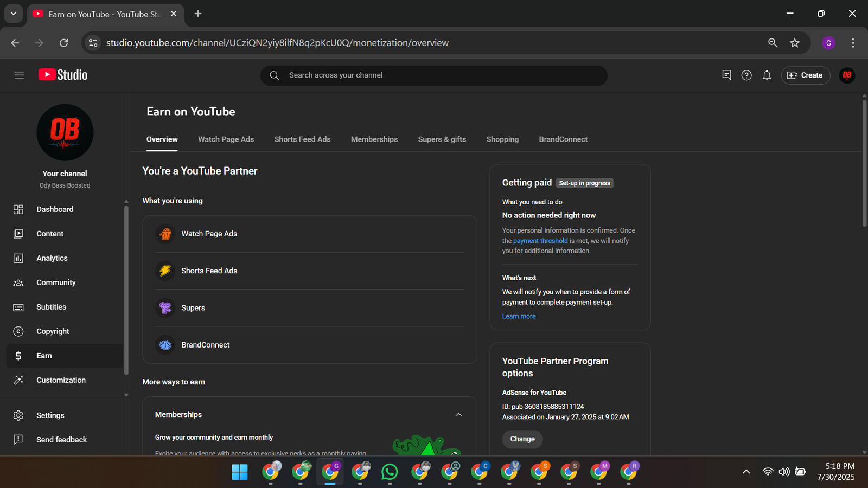Close the Earn on YouTube tab
Screen dimensions: 868x488
click(174, 14)
